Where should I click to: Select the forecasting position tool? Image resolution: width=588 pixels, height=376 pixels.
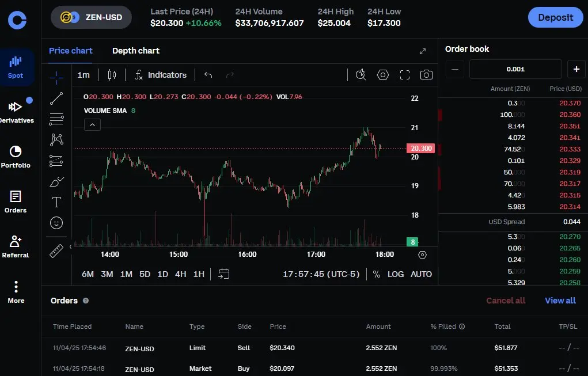point(56,161)
